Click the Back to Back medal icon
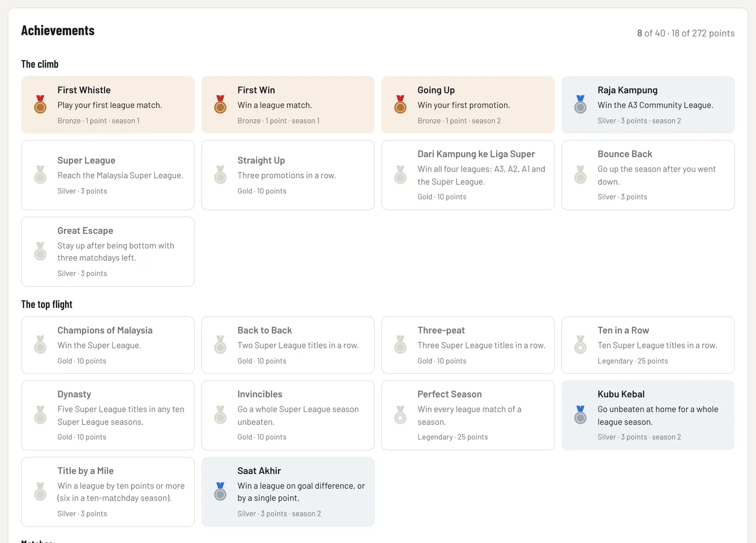 220,345
